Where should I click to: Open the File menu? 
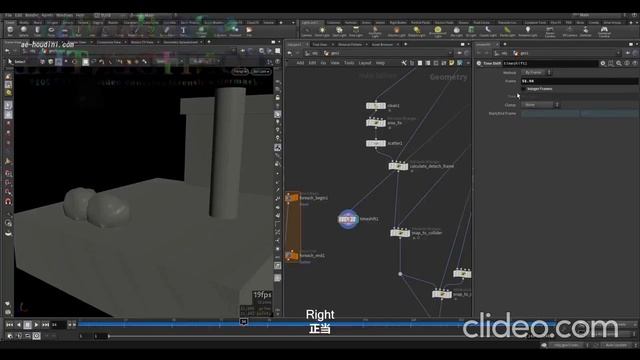tap(8, 16)
